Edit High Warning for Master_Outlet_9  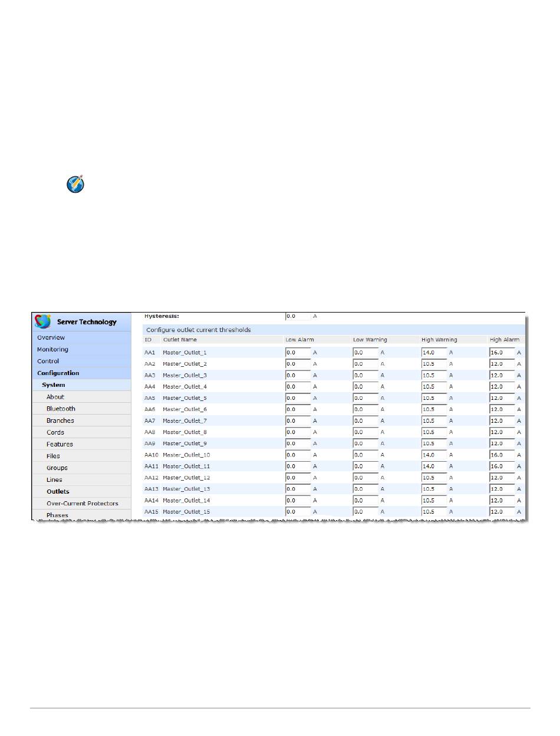[434, 443]
